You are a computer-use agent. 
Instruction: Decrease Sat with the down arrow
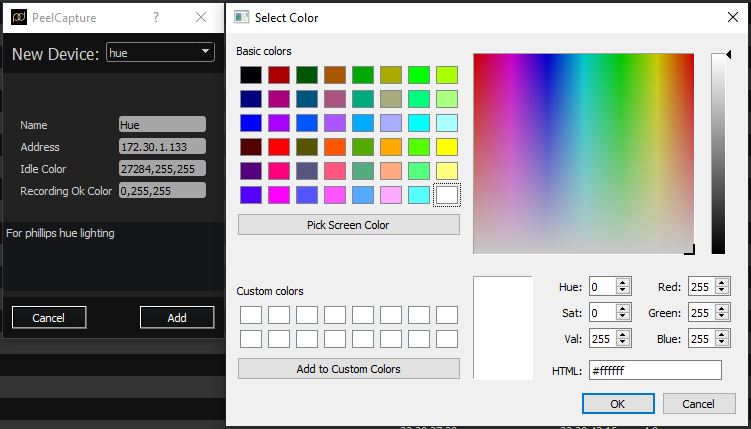(623, 317)
